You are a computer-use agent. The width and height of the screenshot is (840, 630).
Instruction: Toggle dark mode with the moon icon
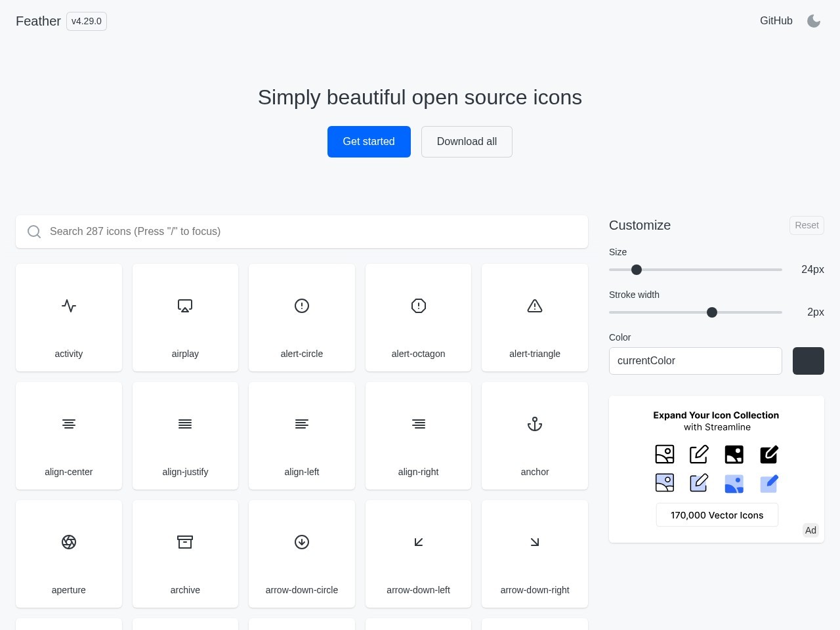pyautogui.click(x=814, y=21)
